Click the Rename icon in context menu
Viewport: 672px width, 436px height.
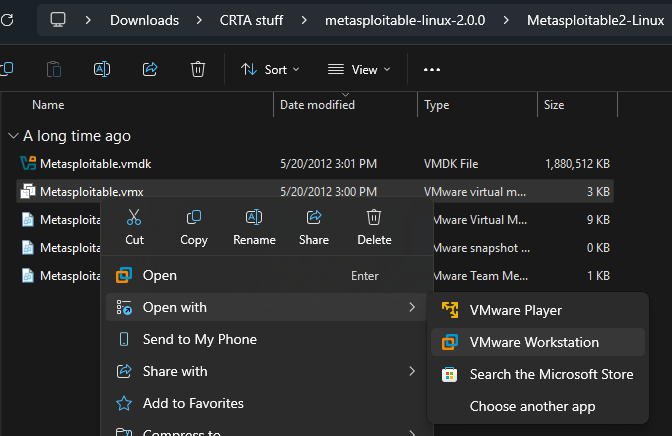click(x=254, y=218)
